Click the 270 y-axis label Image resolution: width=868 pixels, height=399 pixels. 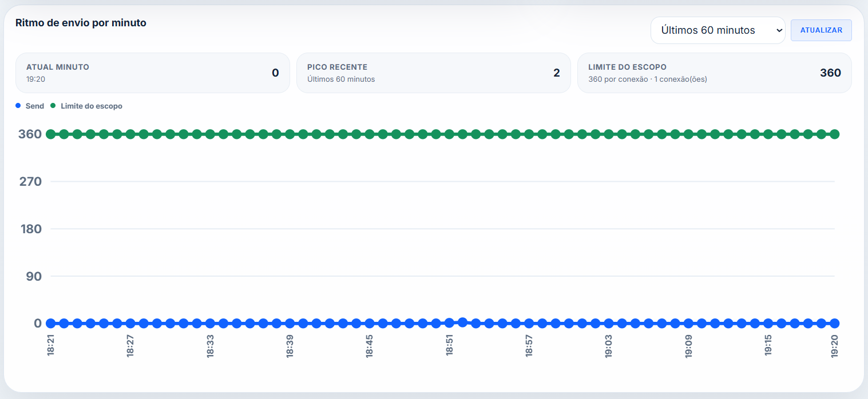(30, 182)
